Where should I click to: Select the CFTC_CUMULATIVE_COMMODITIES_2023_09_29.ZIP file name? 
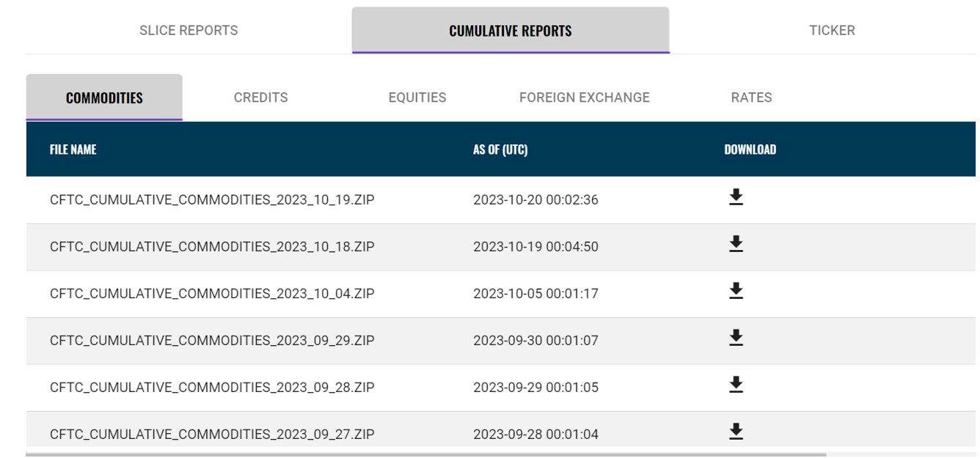click(x=212, y=340)
